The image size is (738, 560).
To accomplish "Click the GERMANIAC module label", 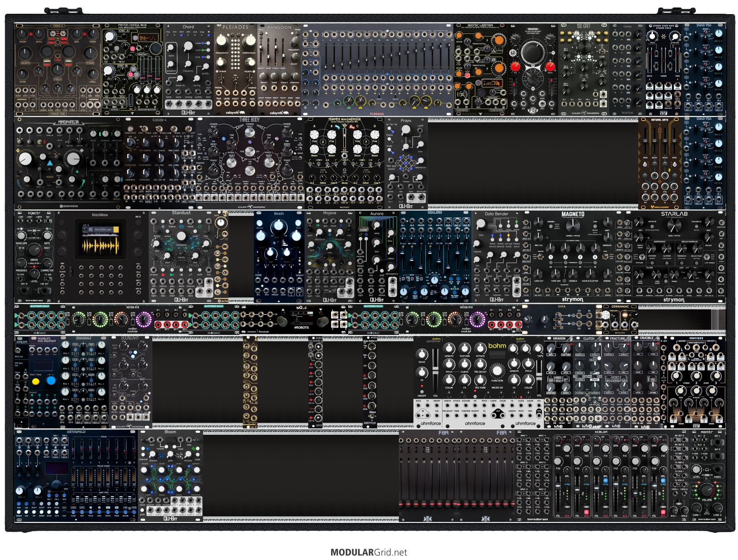I will click(x=620, y=307).
